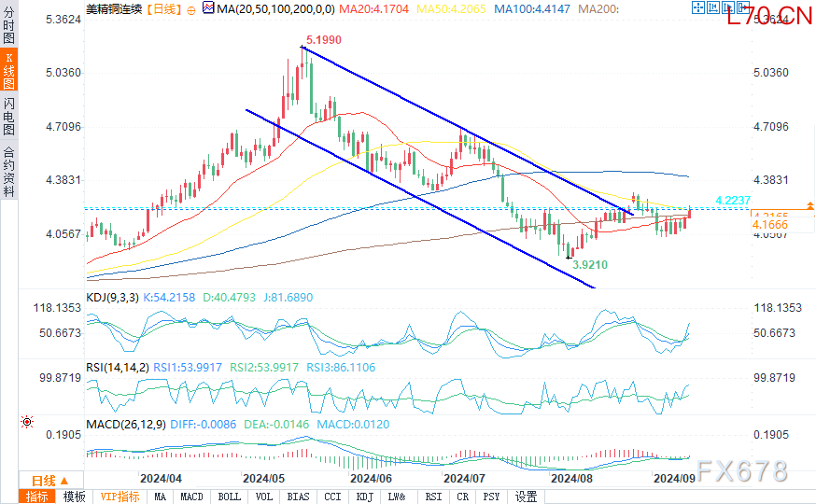Open the VIP指标 tab
Image resolution: width=816 pixels, height=504 pixels.
click(x=120, y=497)
